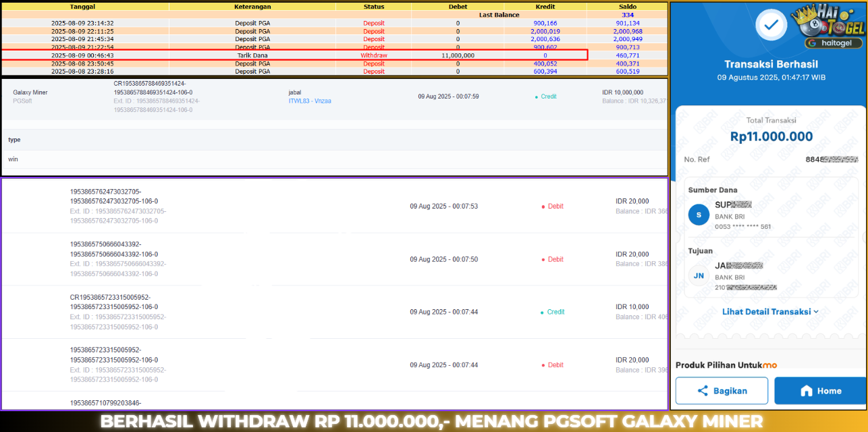Tap the Home button
The width and height of the screenshot is (868, 432).
(x=820, y=391)
